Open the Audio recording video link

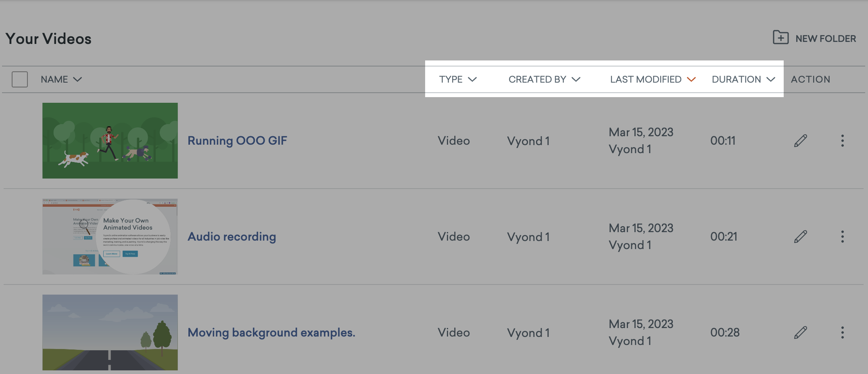point(232,237)
